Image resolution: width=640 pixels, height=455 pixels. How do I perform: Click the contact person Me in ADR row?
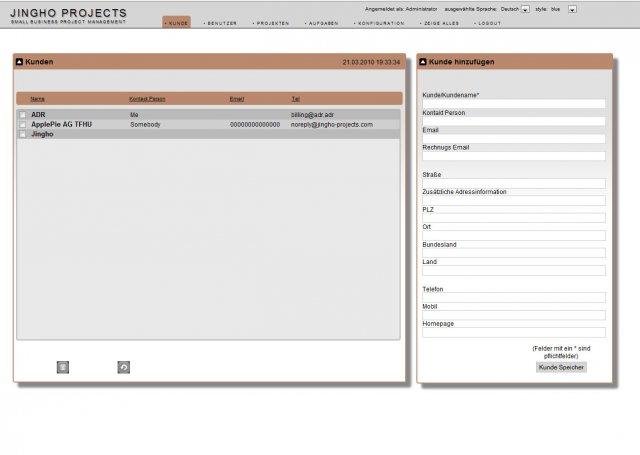pyautogui.click(x=134, y=115)
